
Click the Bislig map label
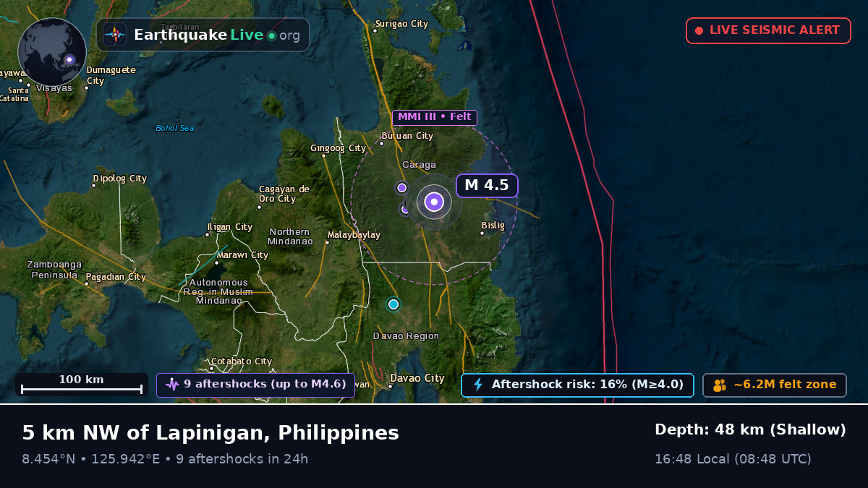point(493,226)
